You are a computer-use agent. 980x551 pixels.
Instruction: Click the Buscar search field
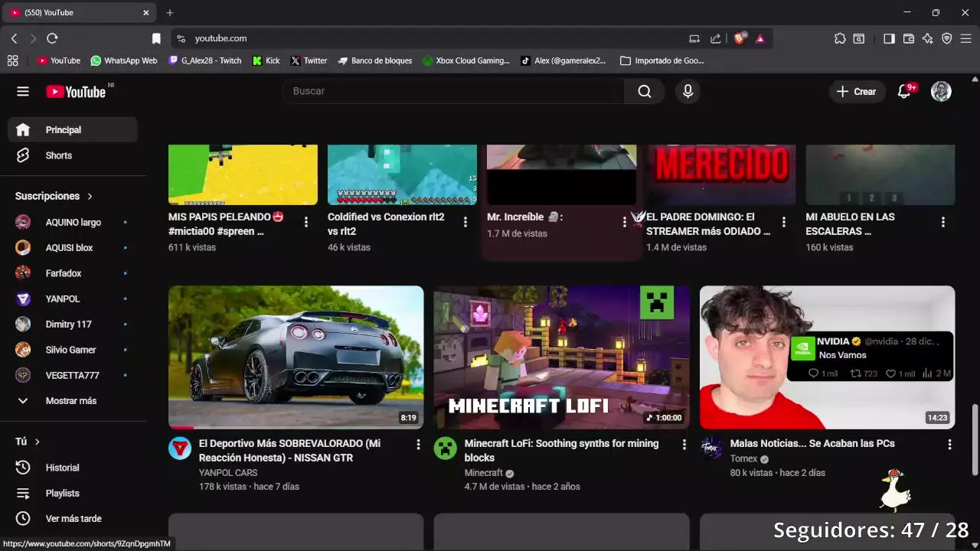click(x=454, y=91)
